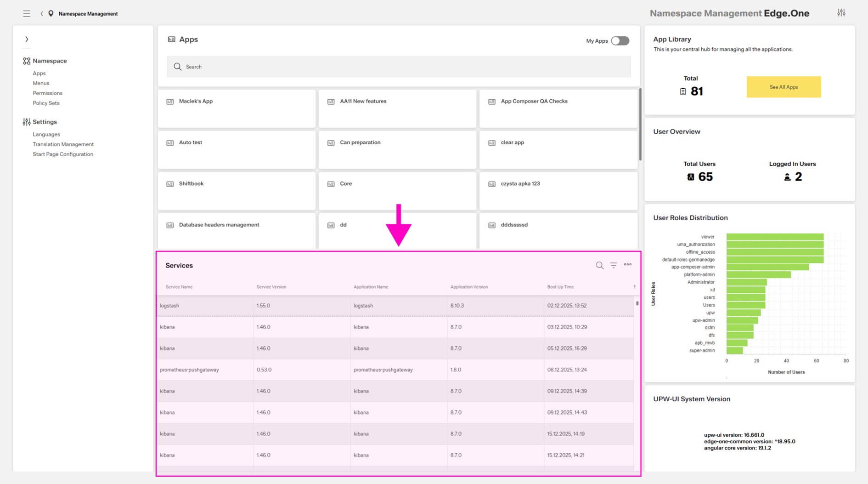868x484 pixels.
Task: Open Permissions in the Namespace menu
Action: 47,93
